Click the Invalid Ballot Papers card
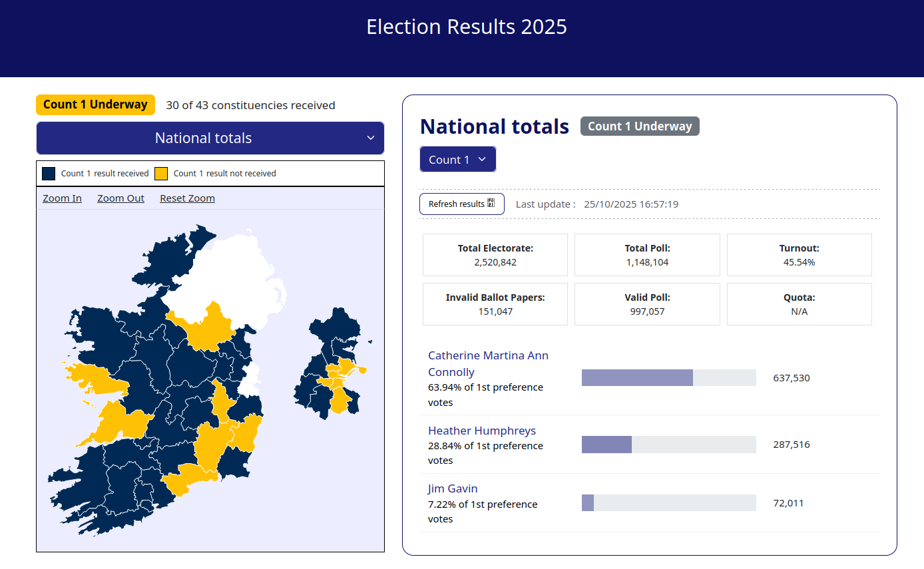This screenshot has height=569, width=924. coord(495,304)
